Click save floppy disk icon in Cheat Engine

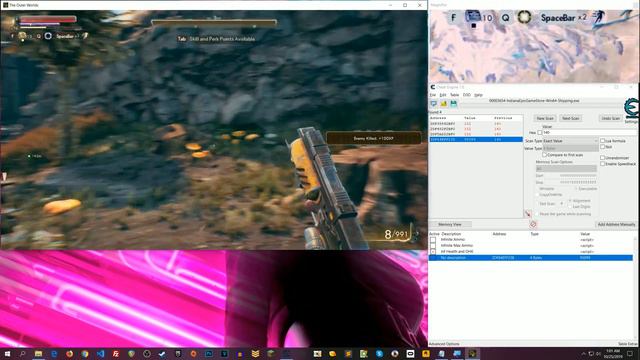click(x=453, y=104)
